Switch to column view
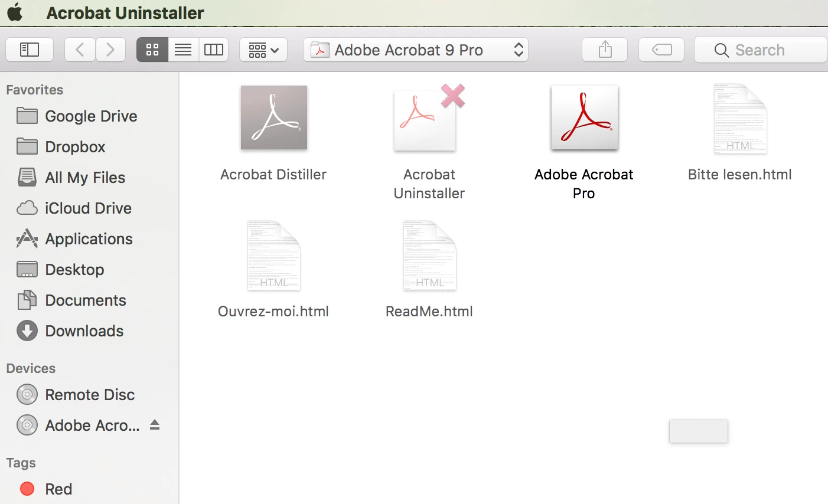This screenshot has width=828, height=504. (x=214, y=50)
